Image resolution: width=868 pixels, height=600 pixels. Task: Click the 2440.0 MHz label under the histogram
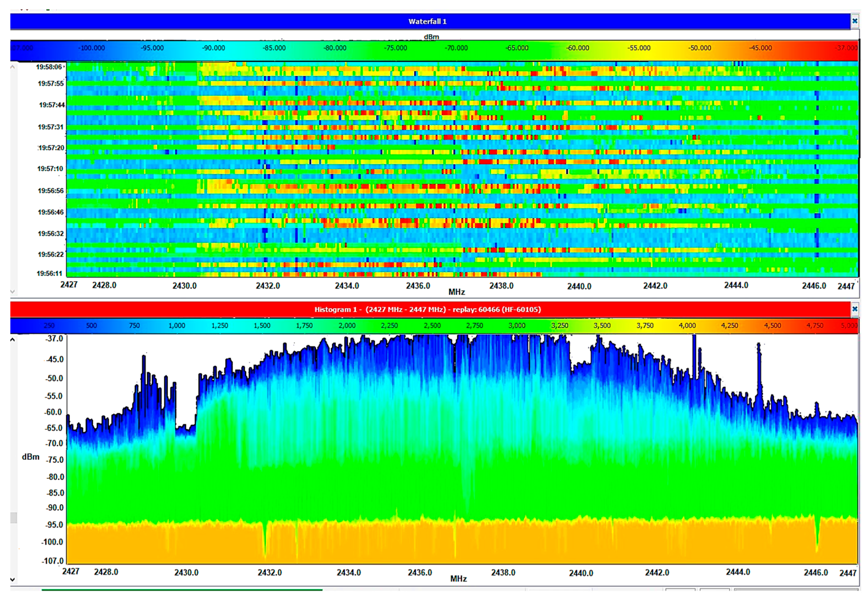click(x=581, y=573)
